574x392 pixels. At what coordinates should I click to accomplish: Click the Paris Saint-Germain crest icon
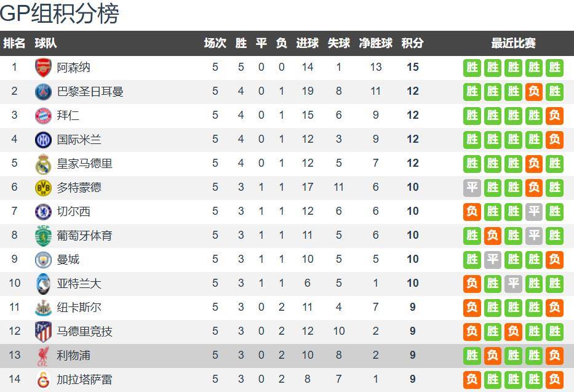click(x=43, y=91)
